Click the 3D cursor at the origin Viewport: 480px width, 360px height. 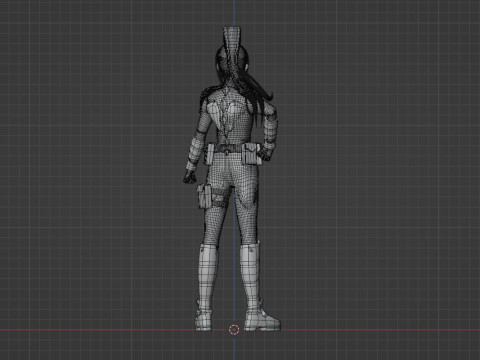(x=234, y=330)
